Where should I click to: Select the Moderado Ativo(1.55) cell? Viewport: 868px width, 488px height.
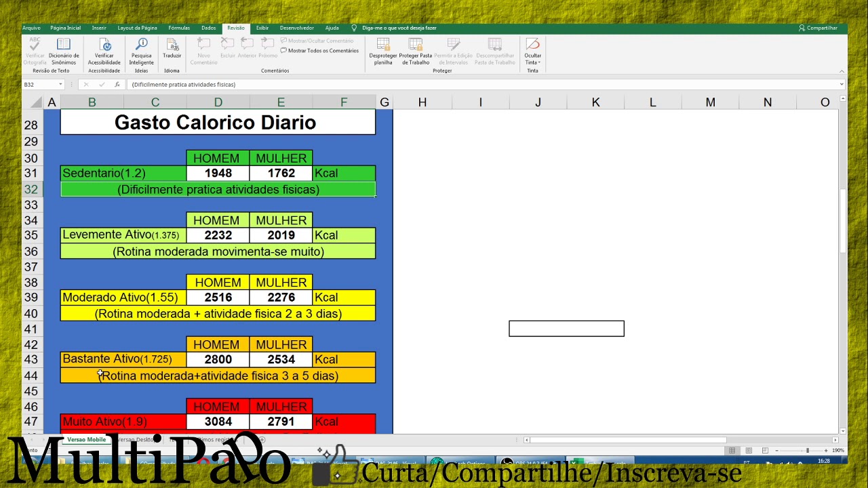click(123, 298)
